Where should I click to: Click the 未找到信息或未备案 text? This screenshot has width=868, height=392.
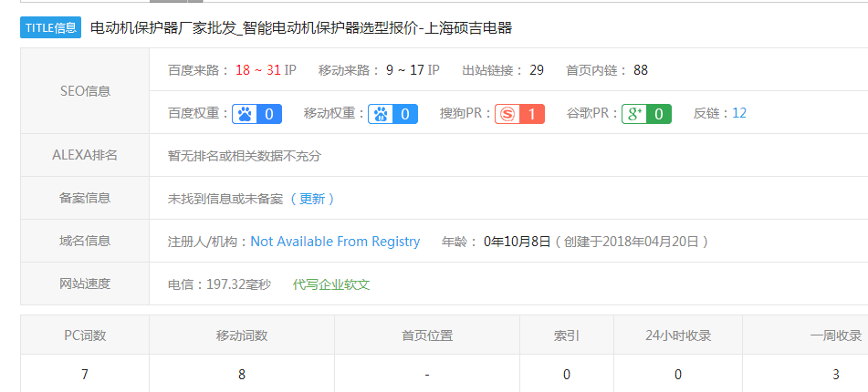coord(225,199)
